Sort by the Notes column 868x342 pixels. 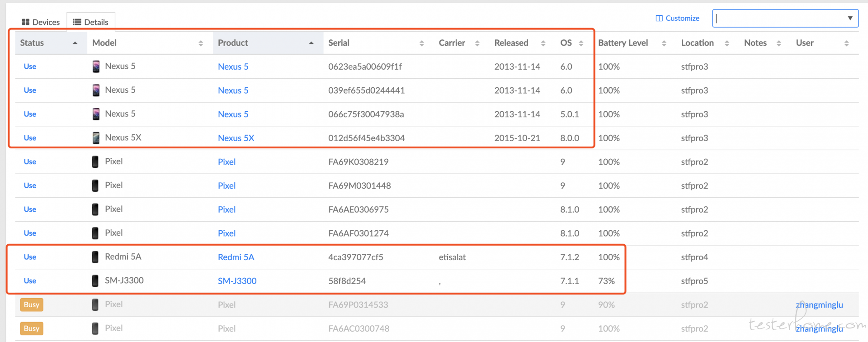coord(765,43)
